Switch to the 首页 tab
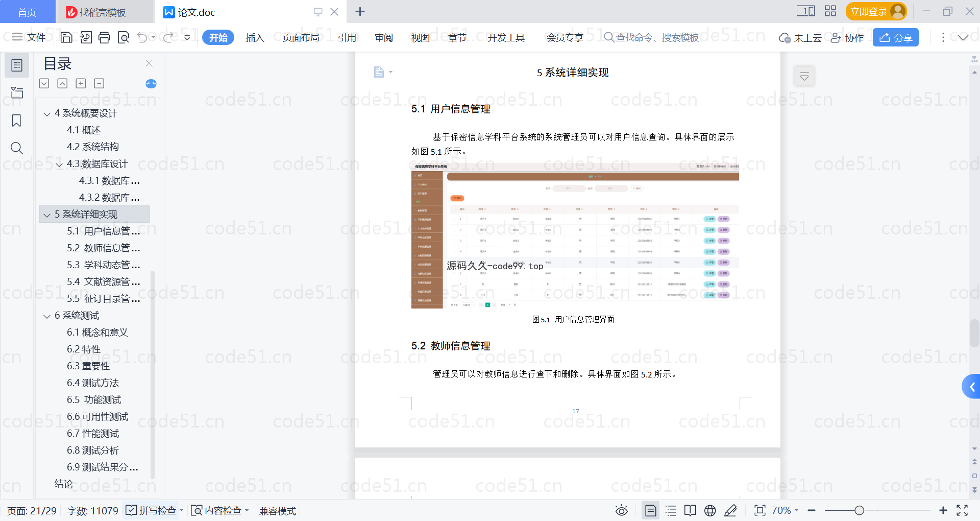Image resolution: width=980 pixels, height=521 pixels. [28, 12]
